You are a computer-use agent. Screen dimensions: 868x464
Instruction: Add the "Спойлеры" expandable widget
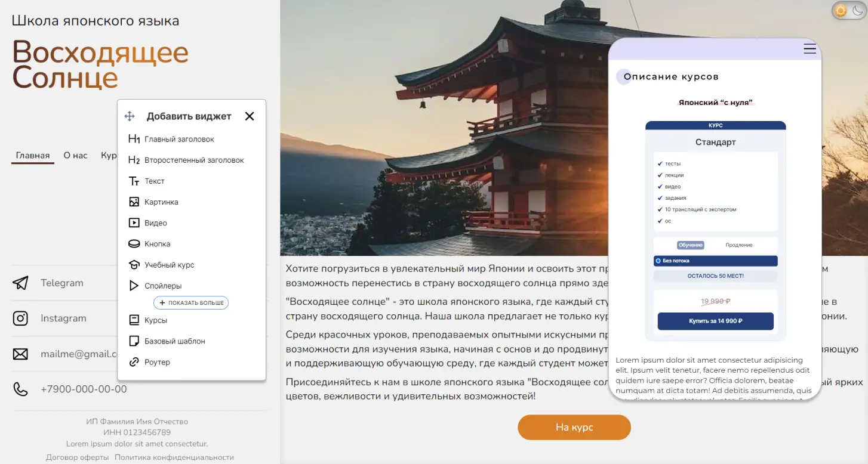click(x=162, y=286)
